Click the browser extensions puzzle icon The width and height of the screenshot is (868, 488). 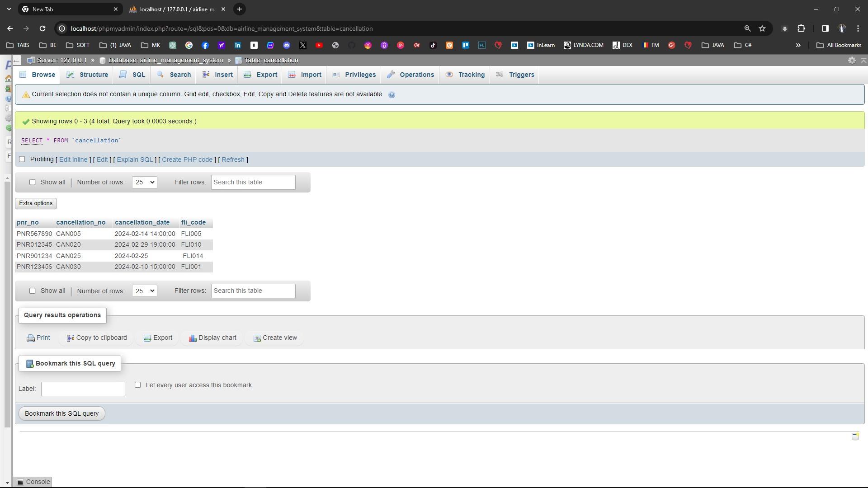point(802,28)
